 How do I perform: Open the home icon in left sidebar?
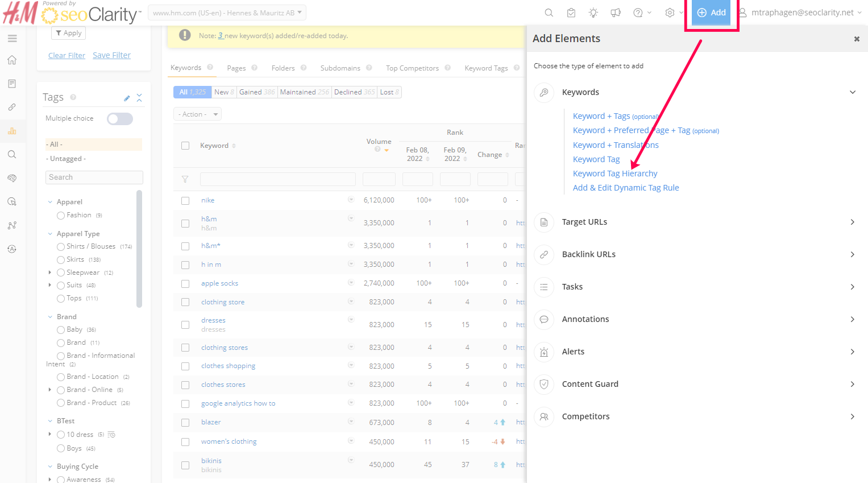pos(12,60)
